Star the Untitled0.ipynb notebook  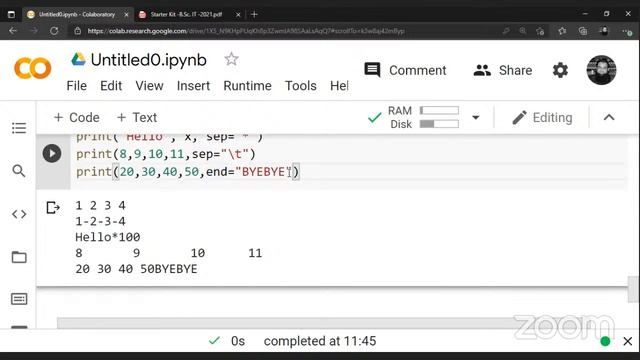[231, 60]
